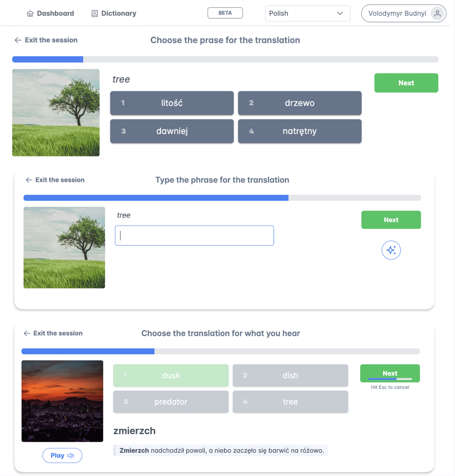Expand the Polish language dropdown
This screenshot has width=455, height=476.
tap(308, 13)
